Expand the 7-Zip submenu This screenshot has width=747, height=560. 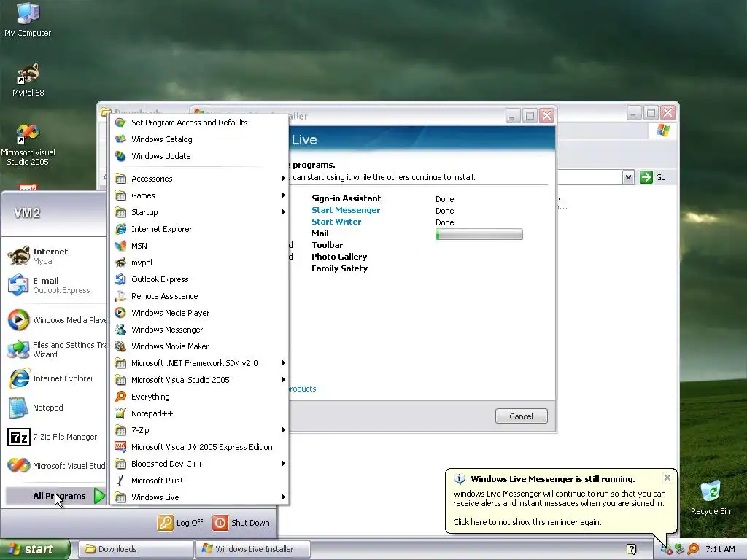(x=200, y=430)
